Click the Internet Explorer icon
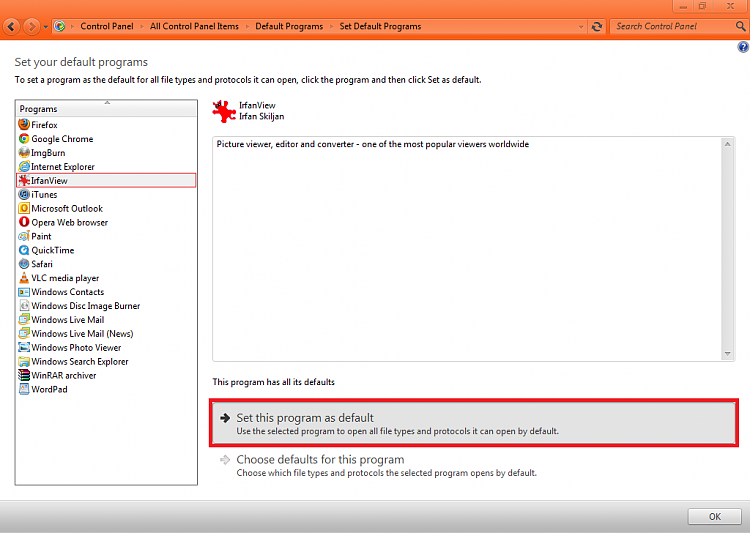 coord(24,166)
